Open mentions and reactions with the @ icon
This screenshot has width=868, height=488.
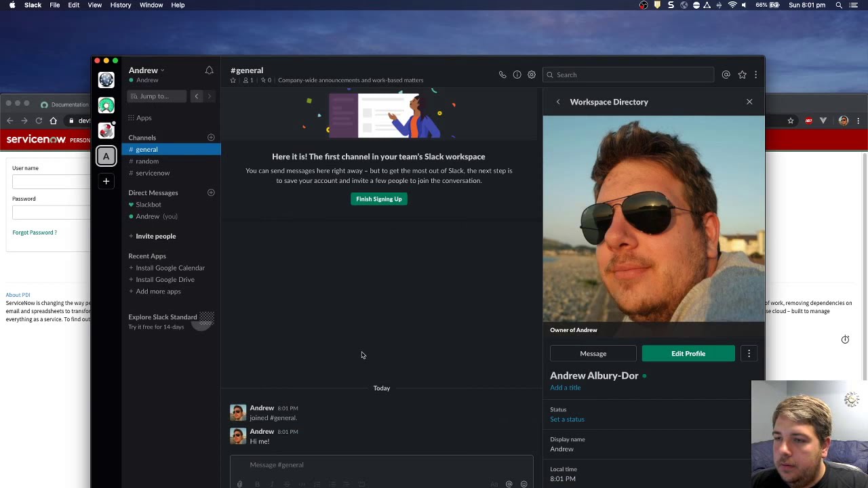tap(726, 75)
